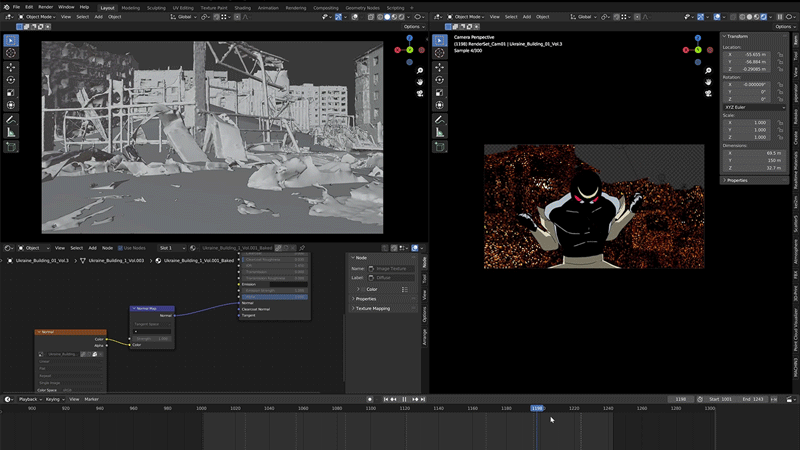
Task: Switch left viewport to solid shading
Action: click(387, 17)
